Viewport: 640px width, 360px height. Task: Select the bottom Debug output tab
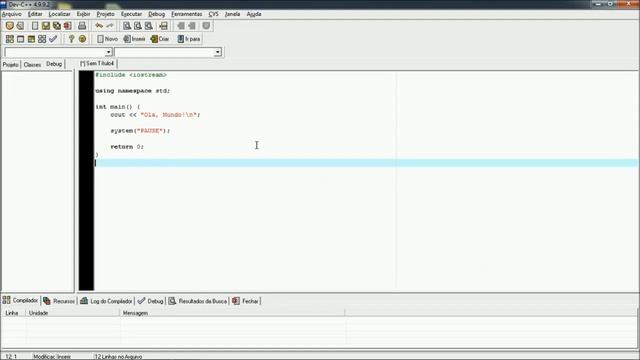pyautogui.click(x=150, y=301)
